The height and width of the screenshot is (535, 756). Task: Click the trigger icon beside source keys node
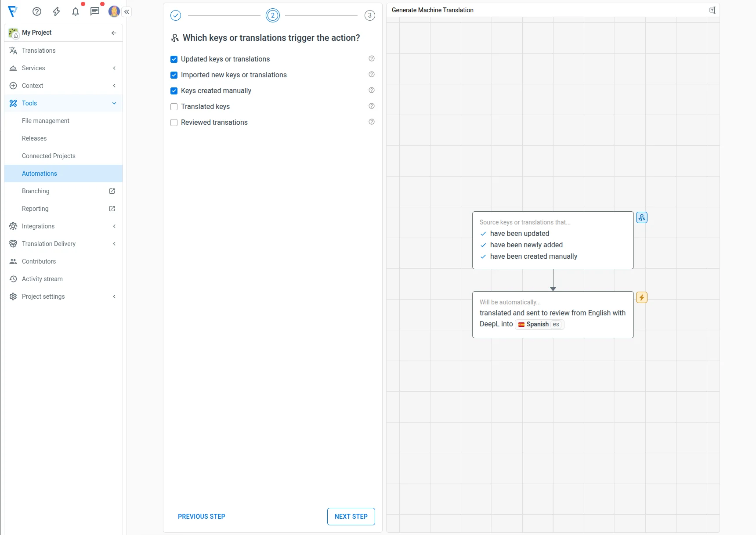[x=642, y=217]
